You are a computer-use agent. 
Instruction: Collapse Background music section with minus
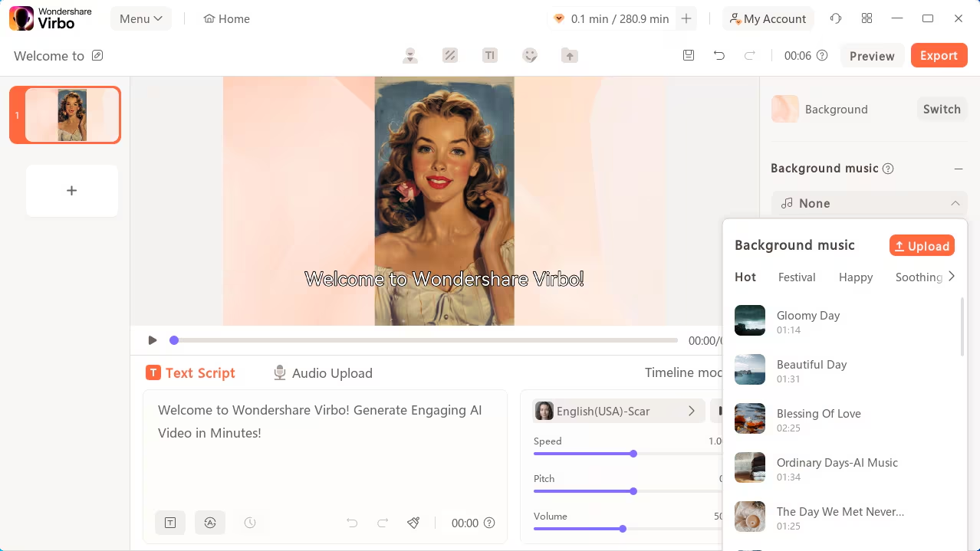(959, 169)
